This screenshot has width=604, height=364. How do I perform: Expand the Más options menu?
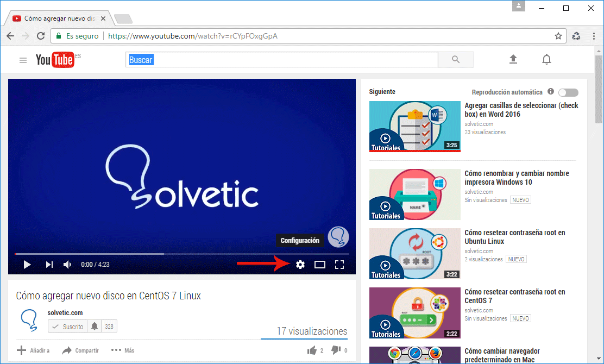pos(123,350)
